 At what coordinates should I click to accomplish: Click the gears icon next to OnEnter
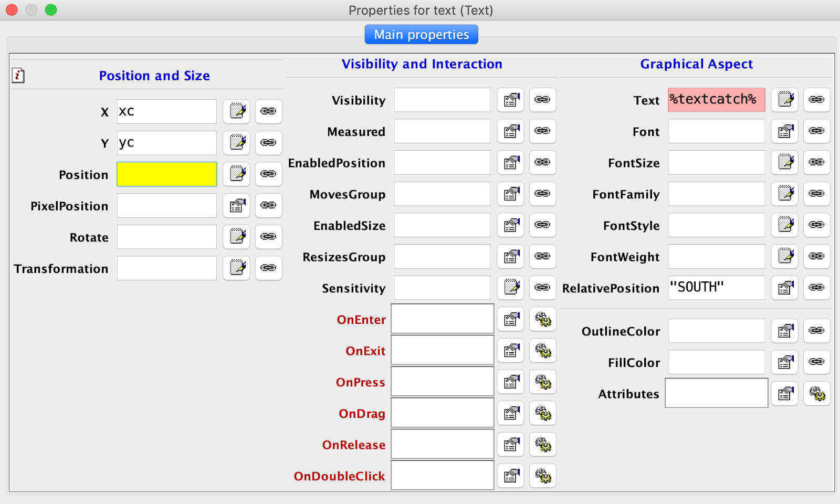(543, 319)
